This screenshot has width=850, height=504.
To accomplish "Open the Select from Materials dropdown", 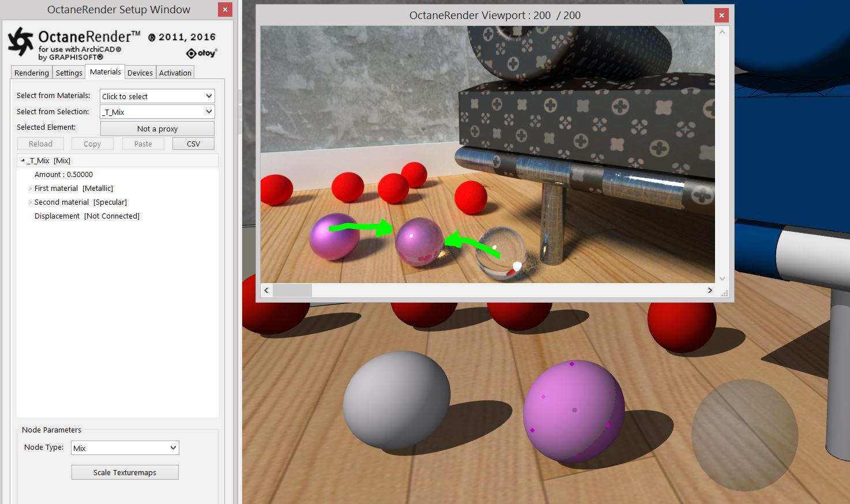I will [157, 96].
